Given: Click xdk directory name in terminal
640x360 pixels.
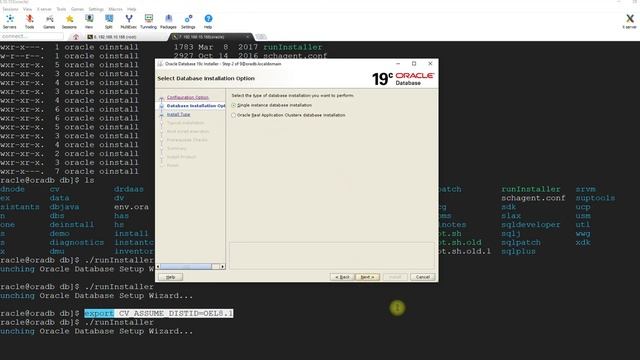Looking at the screenshot, I should 583,242.
